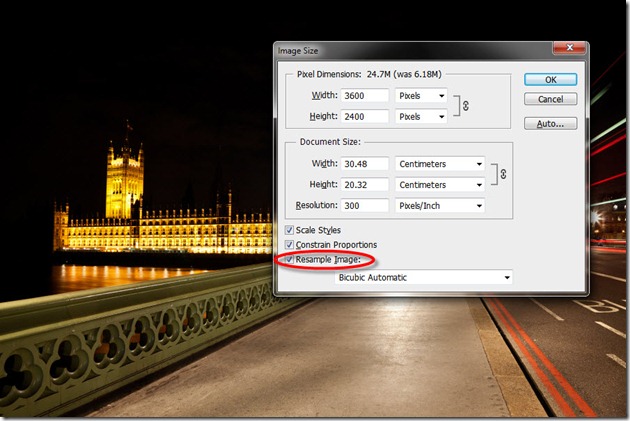This screenshot has width=630, height=421.
Task: Open the Pixel Dimensions Height units dropdown
Action: [421, 117]
